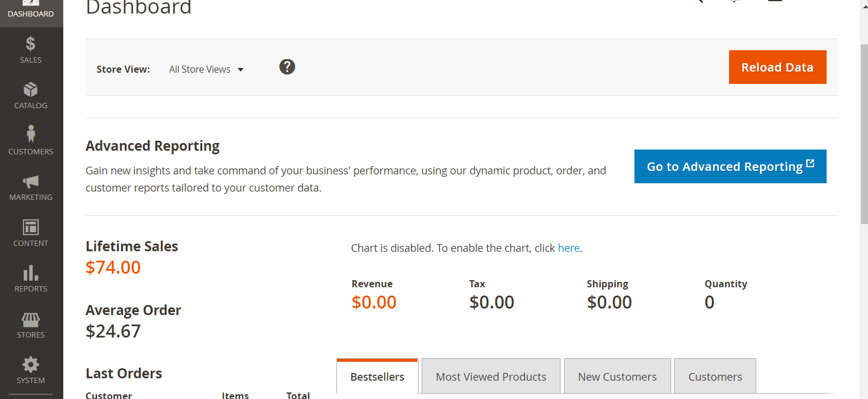Open the Sales menu in sidebar
This screenshot has width=868, height=399.
pyautogui.click(x=31, y=50)
